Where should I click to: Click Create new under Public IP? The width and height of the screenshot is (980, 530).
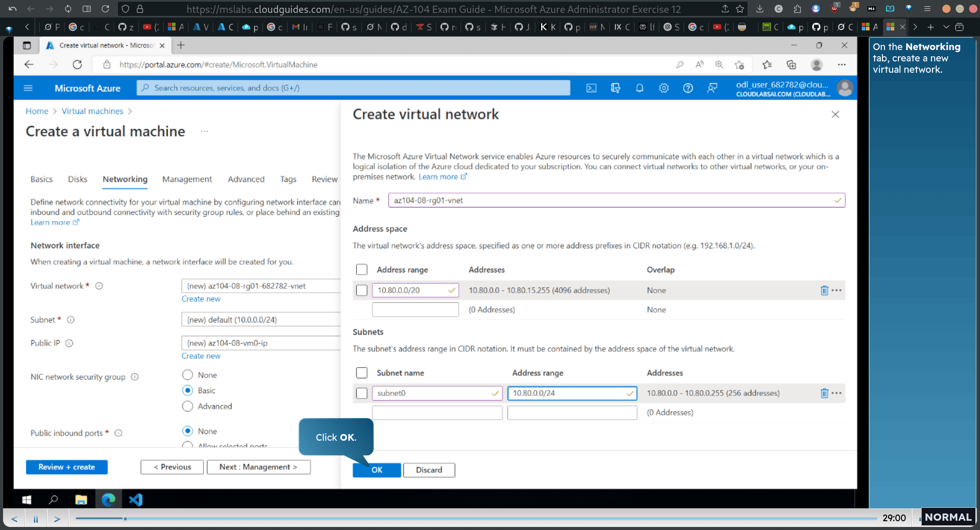click(x=201, y=356)
